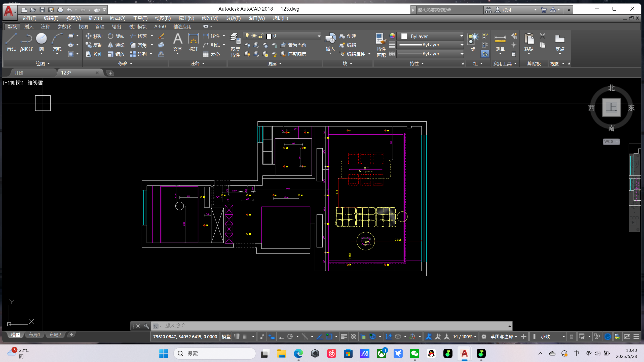
Task: Open the Format (格式) menu
Action: pyautogui.click(x=117, y=18)
